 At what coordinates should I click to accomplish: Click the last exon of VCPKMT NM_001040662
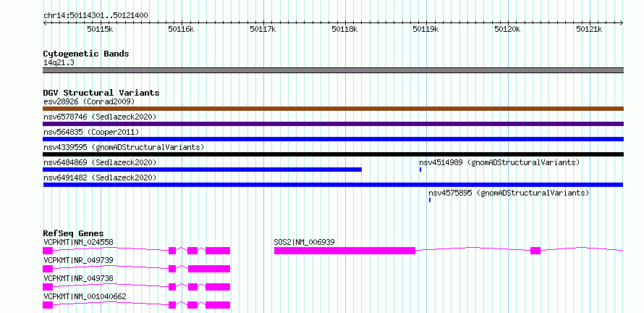pos(218,305)
